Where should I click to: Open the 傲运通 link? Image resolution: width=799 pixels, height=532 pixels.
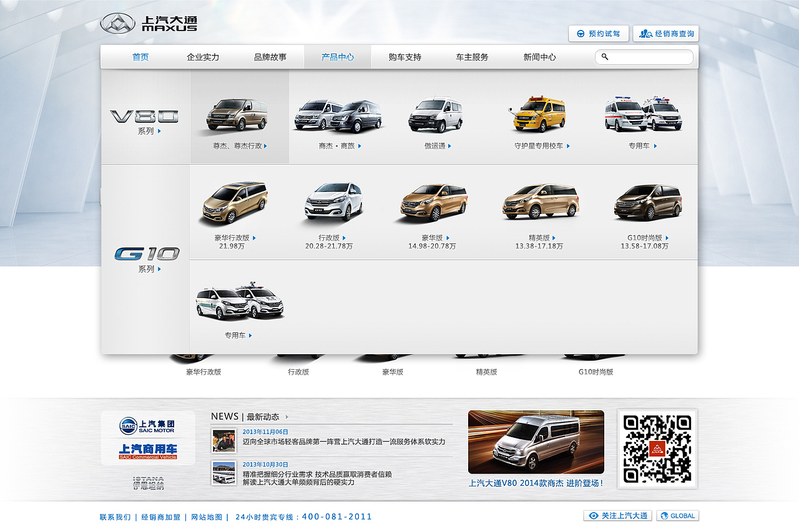[438, 146]
